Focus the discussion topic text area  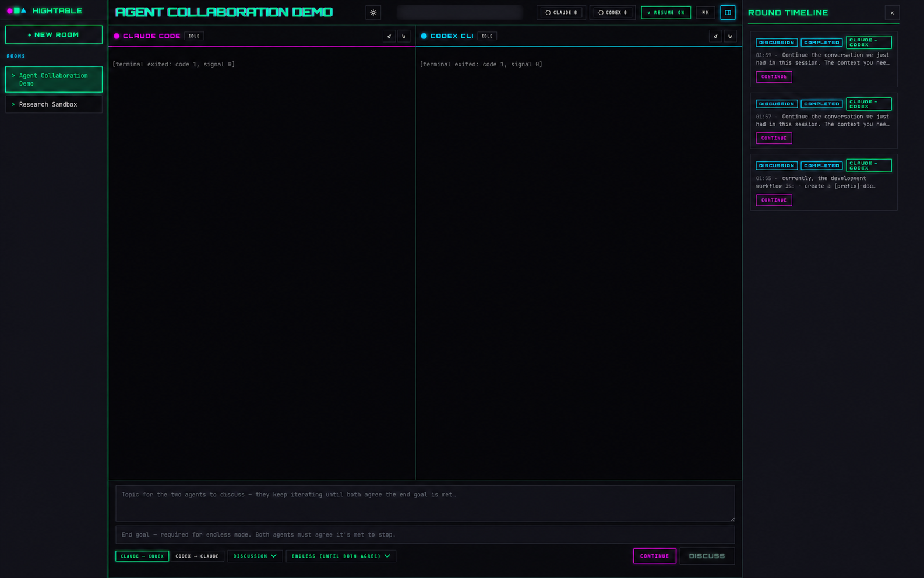coord(425,503)
